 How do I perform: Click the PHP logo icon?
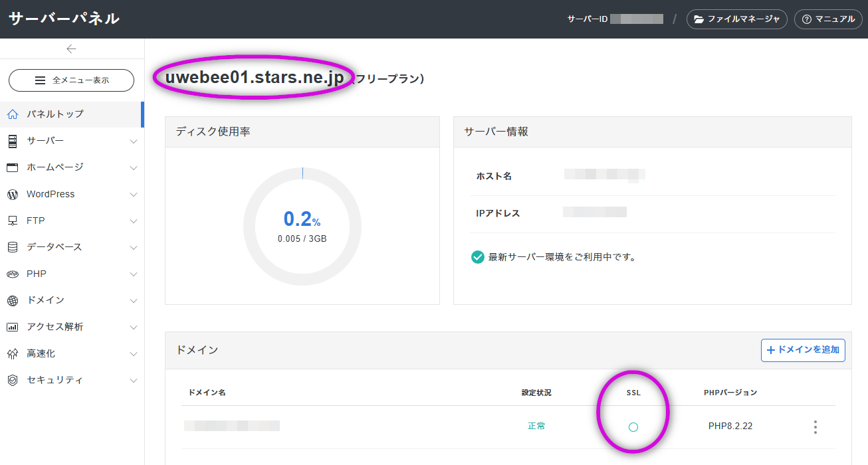[x=12, y=274]
